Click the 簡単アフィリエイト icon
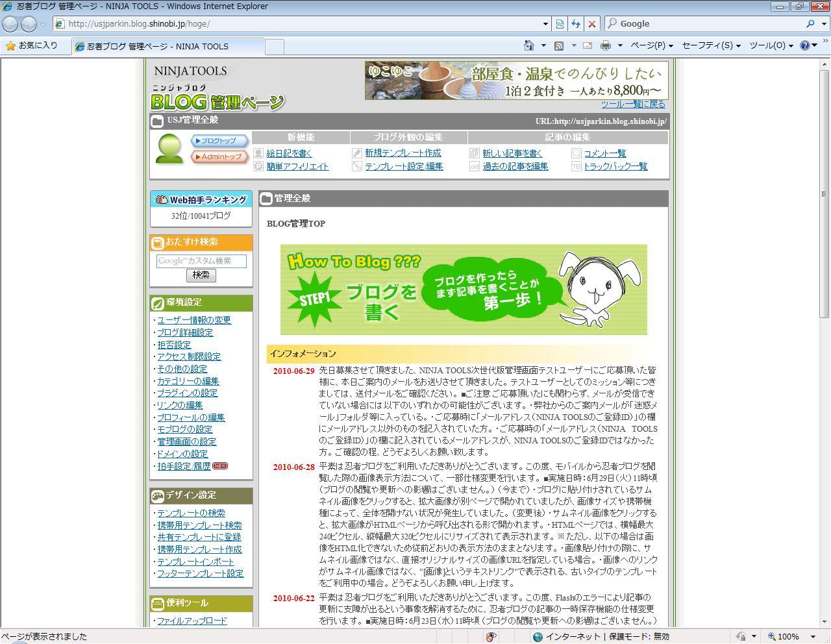Screen dimensions: 831x644 [x=258, y=166]
